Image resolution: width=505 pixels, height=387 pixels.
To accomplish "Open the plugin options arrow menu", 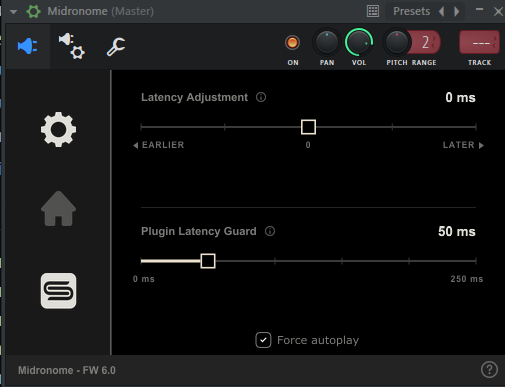I will (x=13, y=12).
